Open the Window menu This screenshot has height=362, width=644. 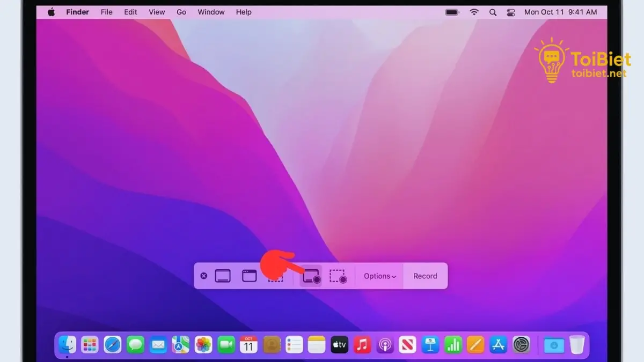(x=211, y=12)
